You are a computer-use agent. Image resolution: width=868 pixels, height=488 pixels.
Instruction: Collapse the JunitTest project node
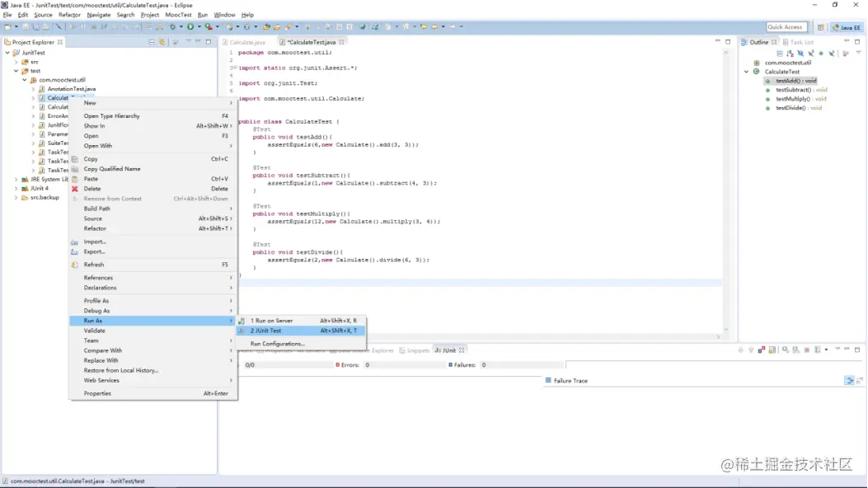click(7, 53)
